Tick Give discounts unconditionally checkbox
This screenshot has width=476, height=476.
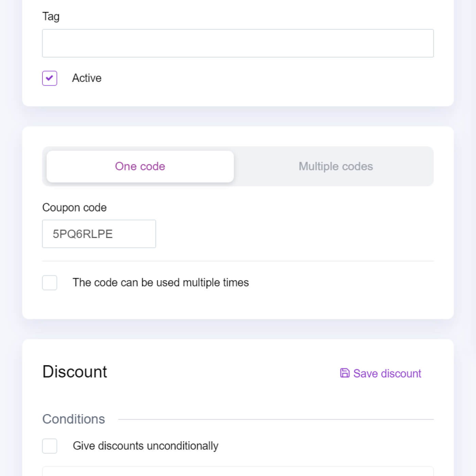tap(50, 446)
